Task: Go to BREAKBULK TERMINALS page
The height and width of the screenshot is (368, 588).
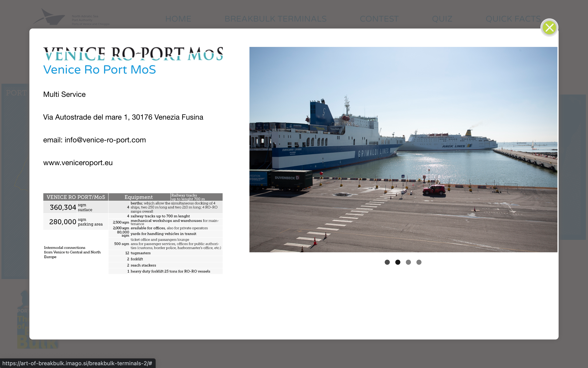Action: pos(276,19)
